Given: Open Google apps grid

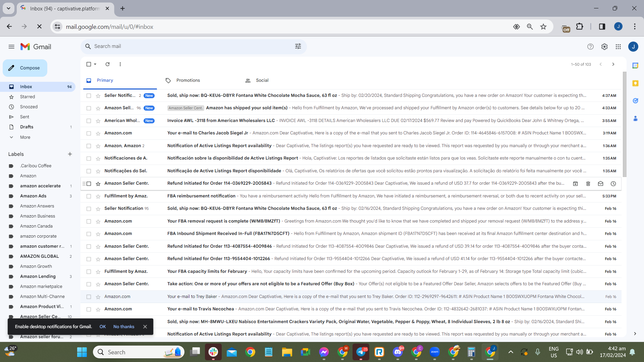Looking at the screenshot, I should pyautogui.click(x=618, y=47).
